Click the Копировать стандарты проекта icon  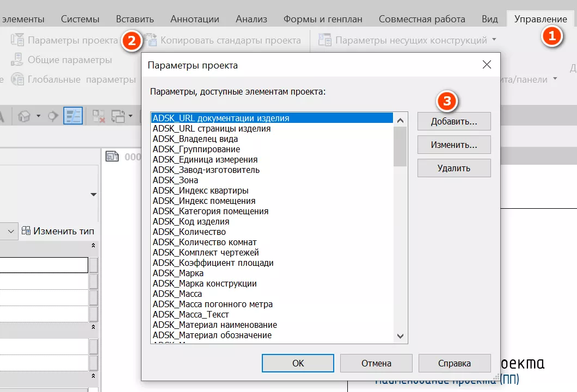point(150,40)
